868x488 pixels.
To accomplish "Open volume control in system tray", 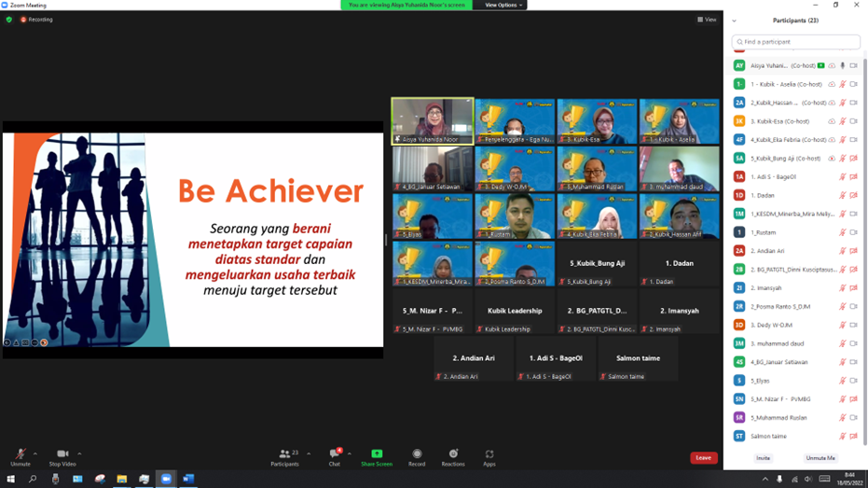I will pos(808,480).
